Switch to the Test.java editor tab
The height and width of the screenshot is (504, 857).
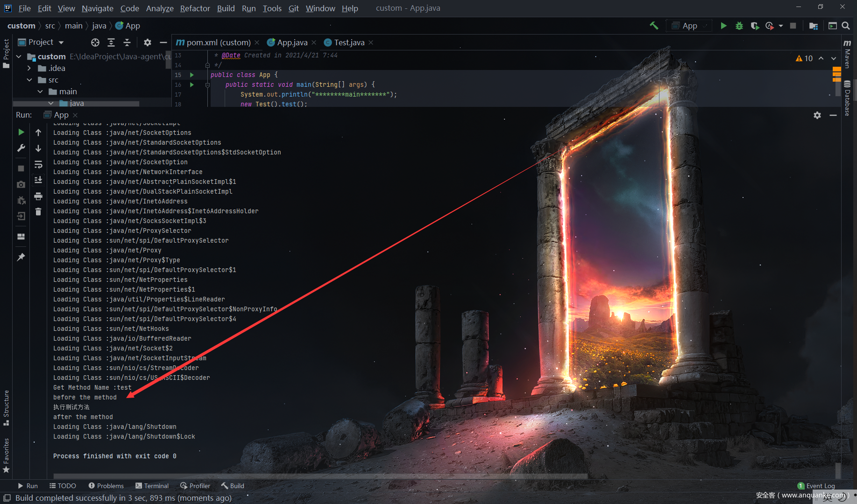(x=349, y=42)
